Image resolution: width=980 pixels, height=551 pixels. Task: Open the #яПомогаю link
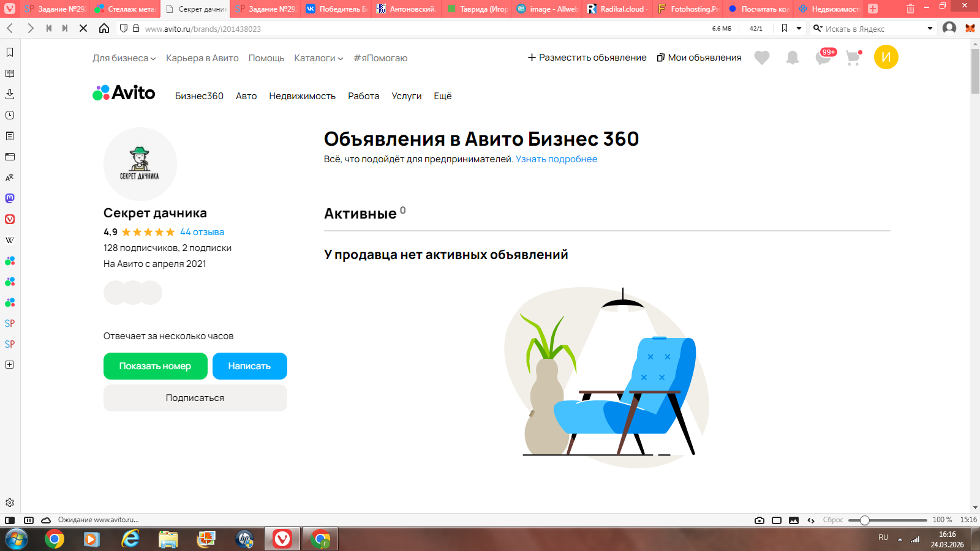point(380,58)
